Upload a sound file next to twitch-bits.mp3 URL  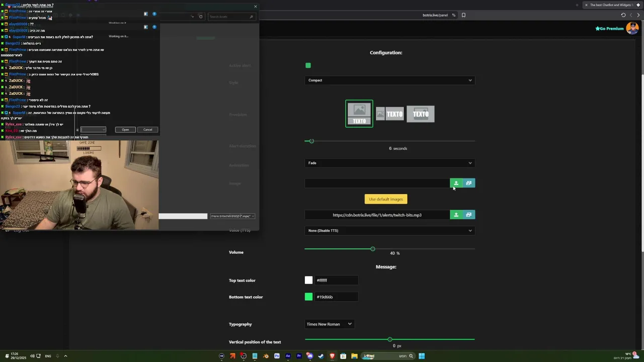tap(456, 215)
